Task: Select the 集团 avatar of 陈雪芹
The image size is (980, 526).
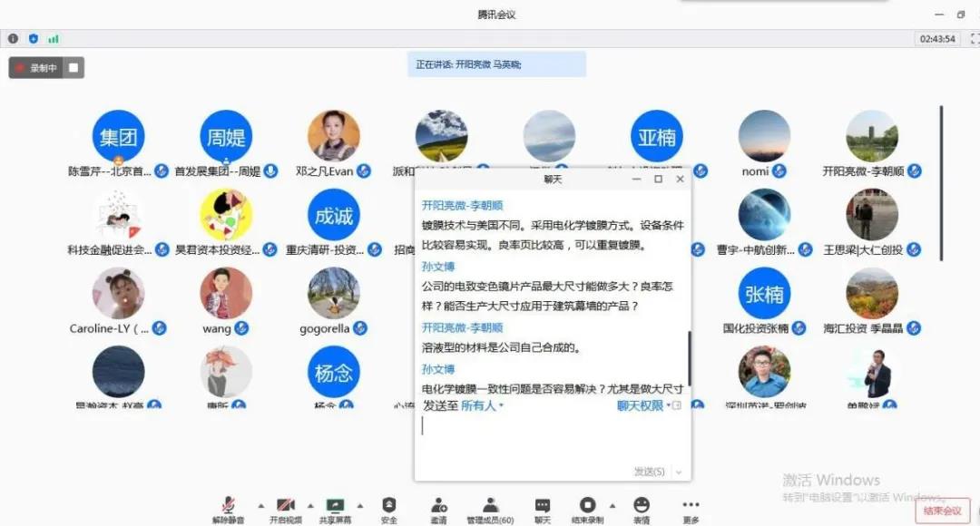Action: coord(118,136)
